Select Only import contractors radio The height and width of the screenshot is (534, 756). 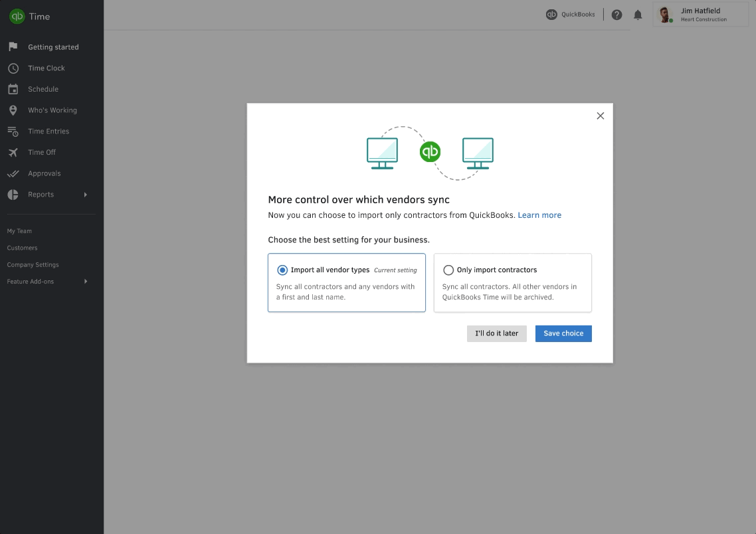(x=448, y=270)
